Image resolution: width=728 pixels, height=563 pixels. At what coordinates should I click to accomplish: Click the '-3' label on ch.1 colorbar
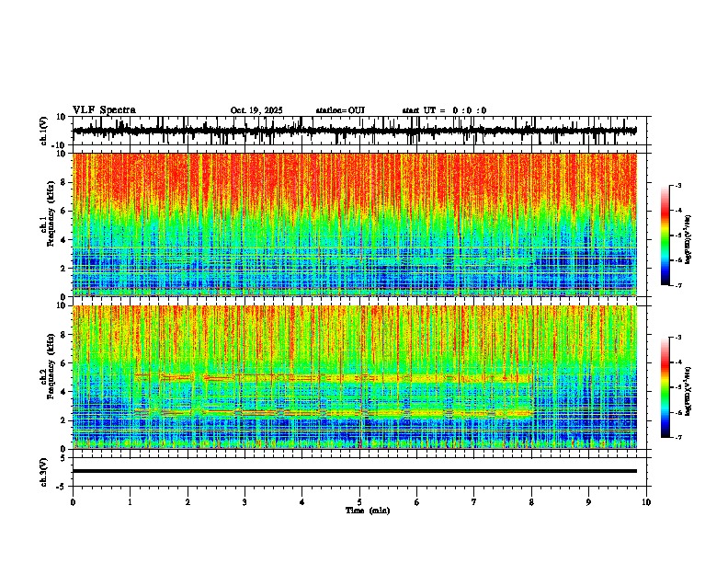678,185
